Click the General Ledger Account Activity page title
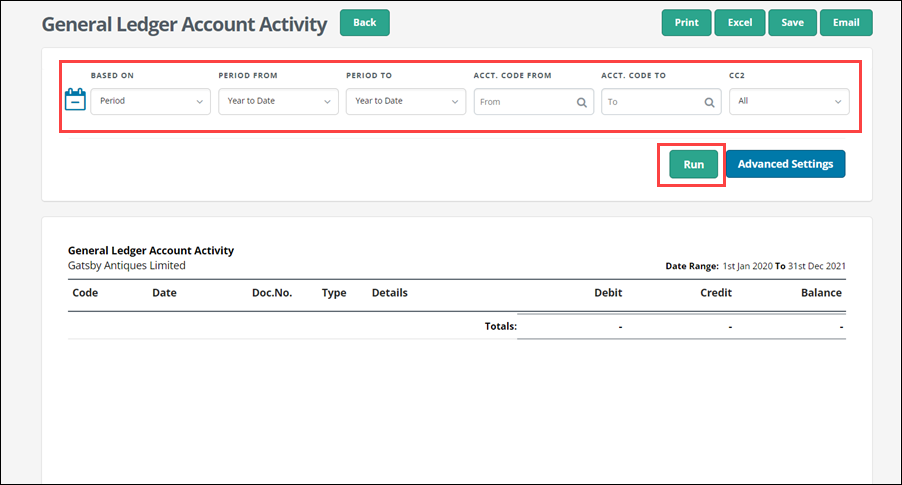902x485 pixels. pyautogui.click(x=184, y=24)
